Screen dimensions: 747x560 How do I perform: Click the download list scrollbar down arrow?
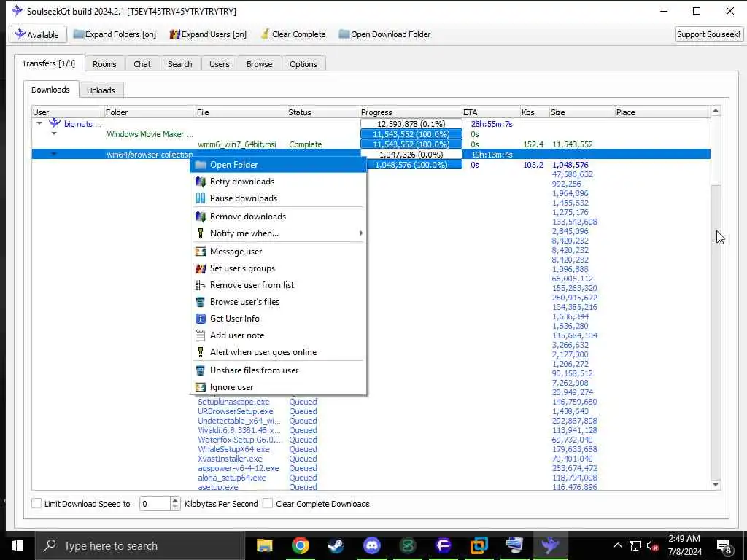pyautogui.click(x=715, y=485)
